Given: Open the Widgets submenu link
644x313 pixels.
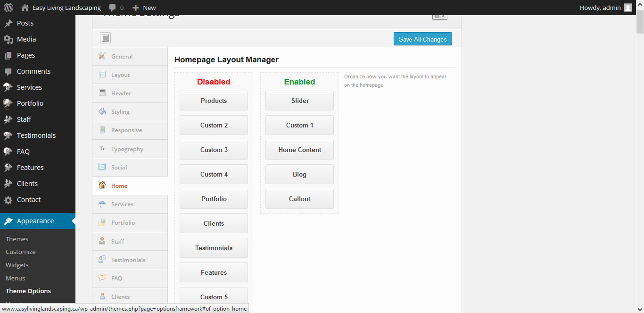Looking at the screenshot, I should click(x=17, y=265).
